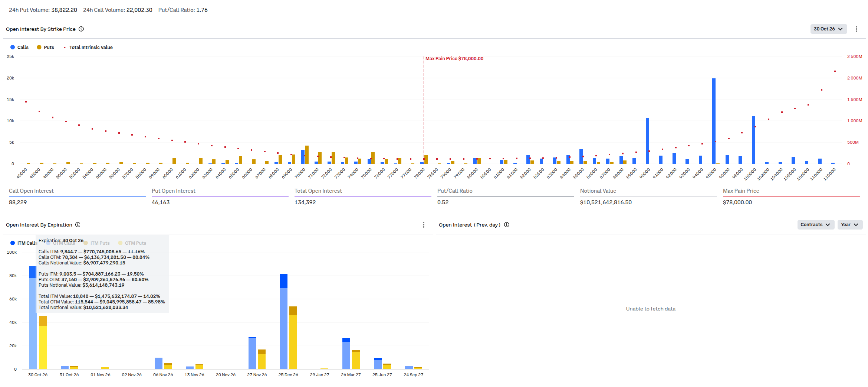Click the 27 Nov 26 calls bar
868x387 pixels.
(x=252, y=353)
